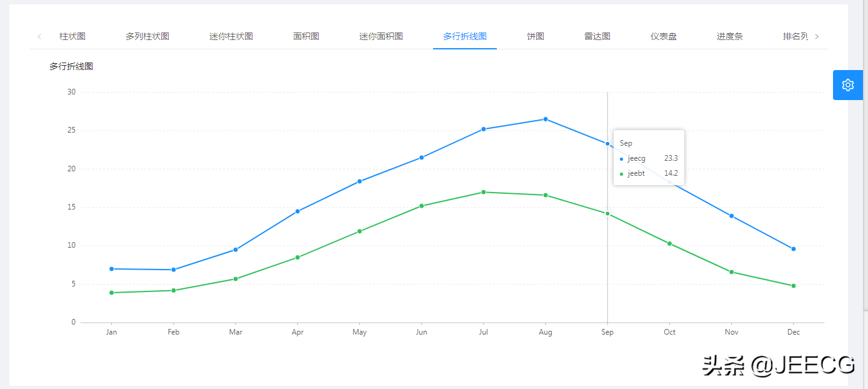Click the 15 y-axis label
868x389 pixels.
click(x=71, y=207)
